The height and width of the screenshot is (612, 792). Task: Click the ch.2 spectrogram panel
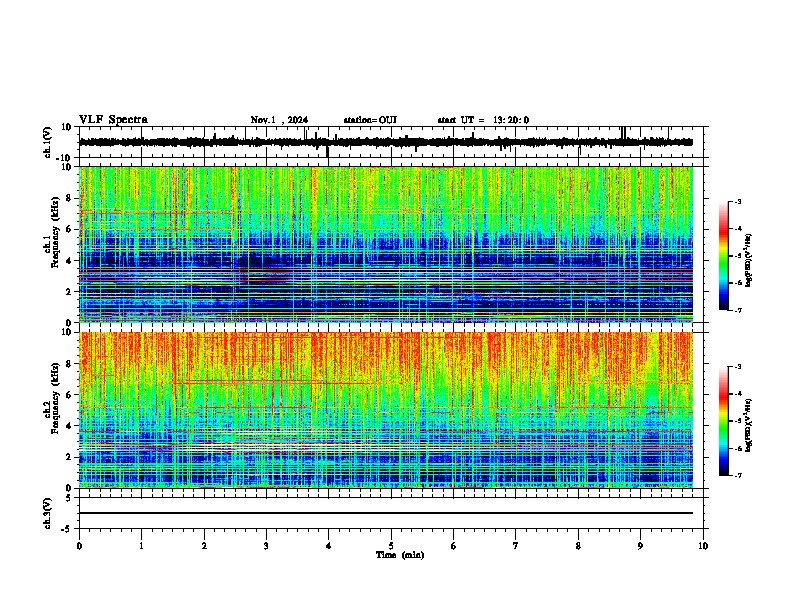pyautogui.click(x=386, y=410)
